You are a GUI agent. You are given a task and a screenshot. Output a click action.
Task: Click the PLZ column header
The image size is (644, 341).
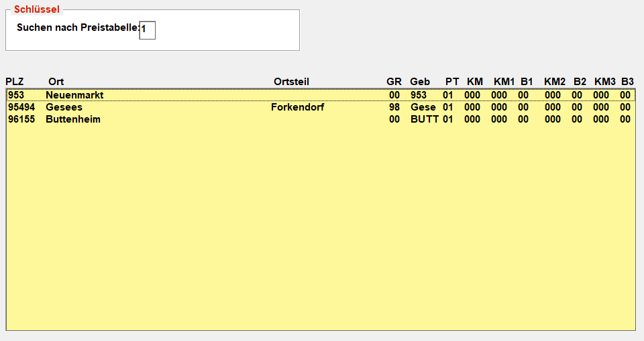[14, 82]
